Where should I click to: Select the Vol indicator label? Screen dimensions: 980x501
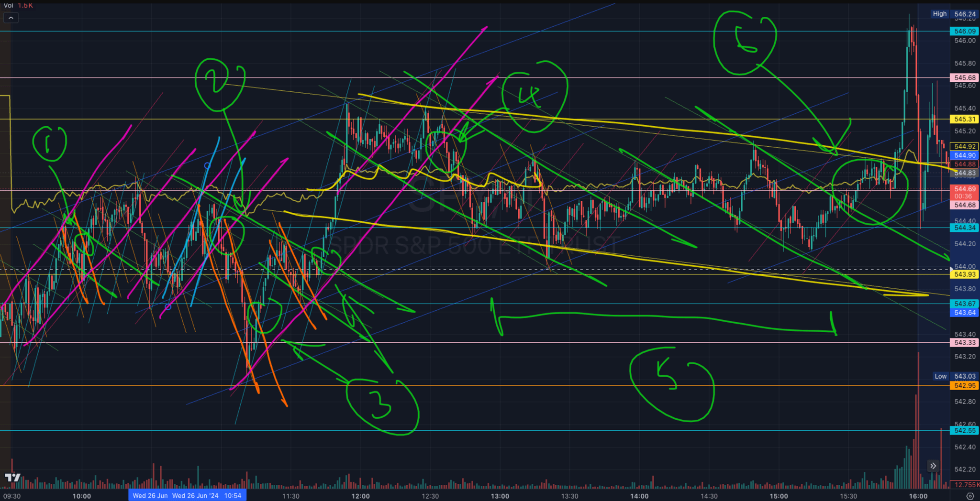point(8,5)
